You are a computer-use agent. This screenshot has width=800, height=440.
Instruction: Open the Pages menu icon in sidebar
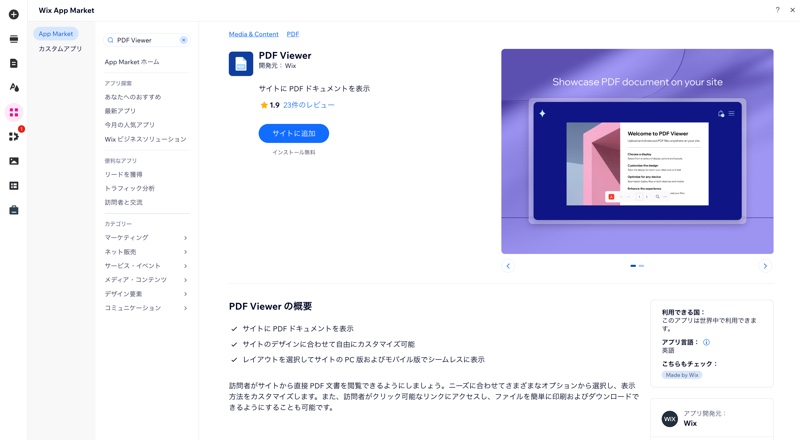[14, 63]
